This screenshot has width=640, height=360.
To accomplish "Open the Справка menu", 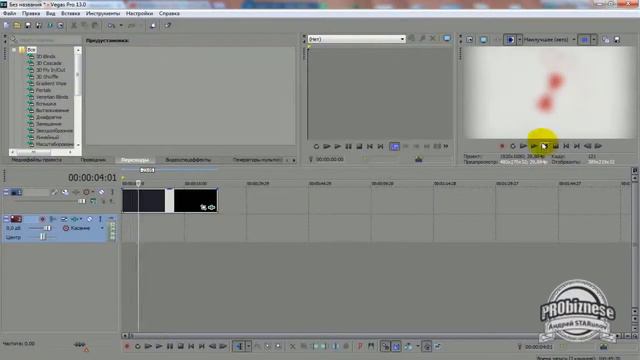I will [x=169, y=13].
